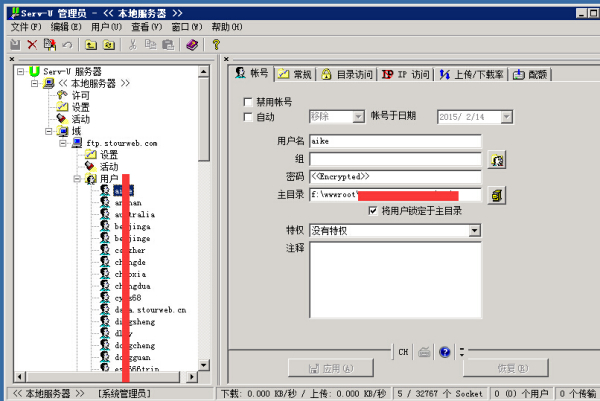Screen dimensions: 600x401
Task: Open the 用户(U) menu
Action: 106,27
